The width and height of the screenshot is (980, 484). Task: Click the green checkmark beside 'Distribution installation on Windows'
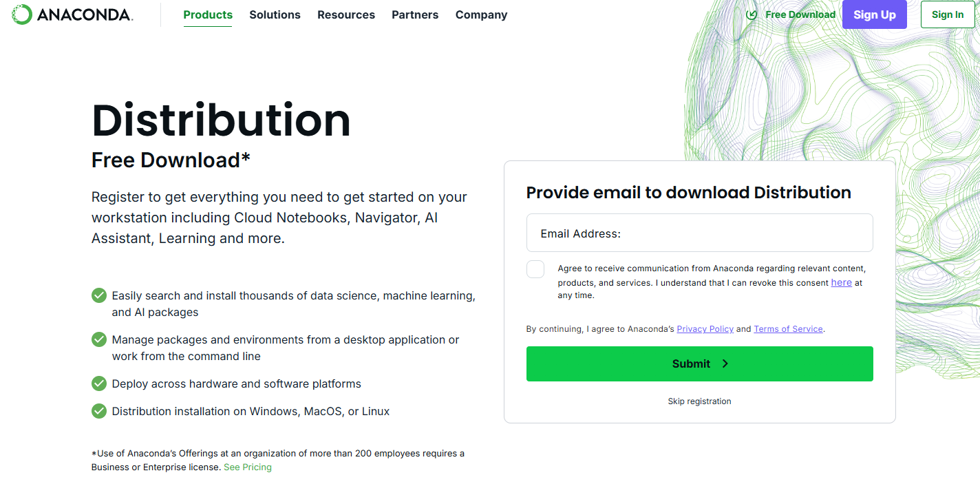point(99,412)
